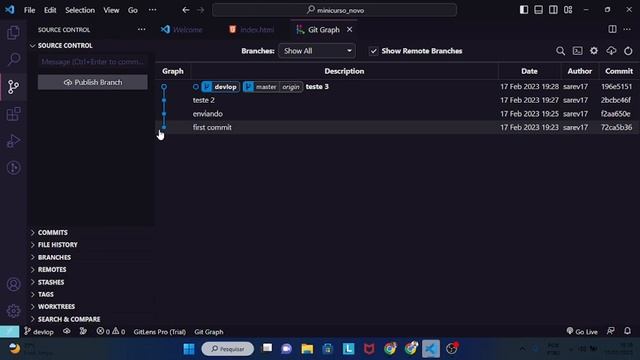Switch to the index.html tab
This screenshot has height=360, width=640.
(251, 30)
